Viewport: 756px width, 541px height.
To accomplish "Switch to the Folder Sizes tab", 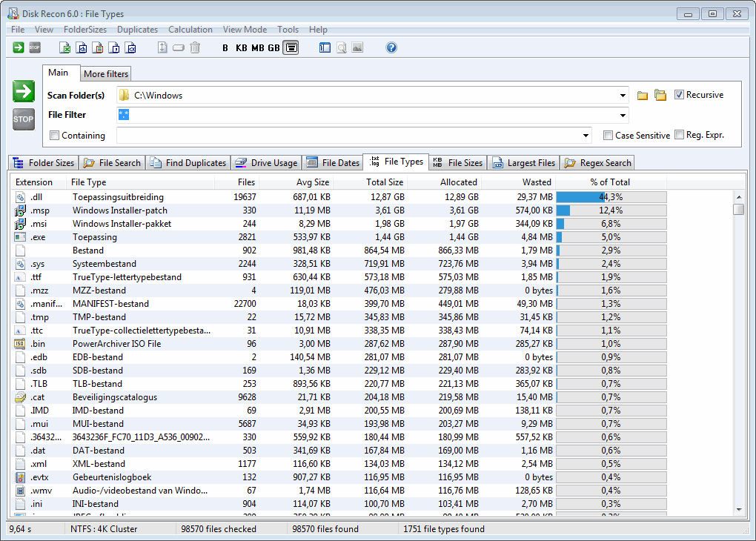I will click(44, 163).
